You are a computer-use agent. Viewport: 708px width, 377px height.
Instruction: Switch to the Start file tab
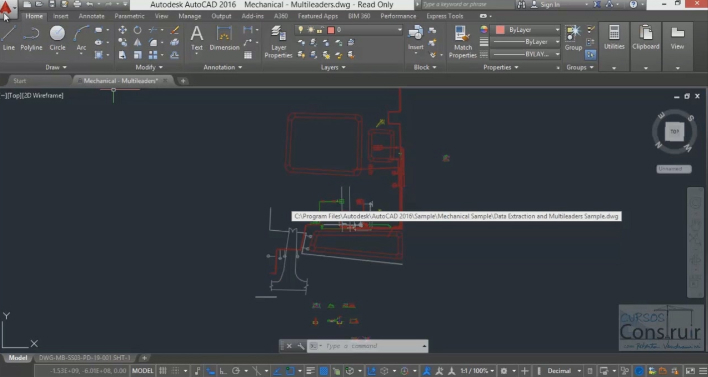[20, 81]
